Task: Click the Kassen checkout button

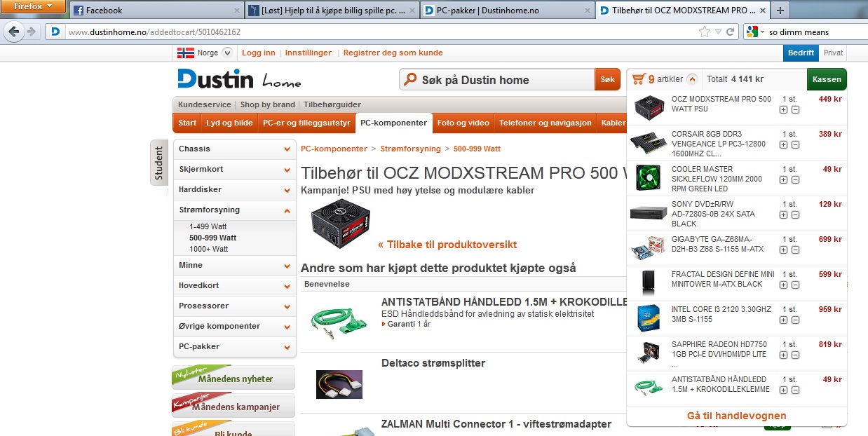Action: (x=827, y=79)
